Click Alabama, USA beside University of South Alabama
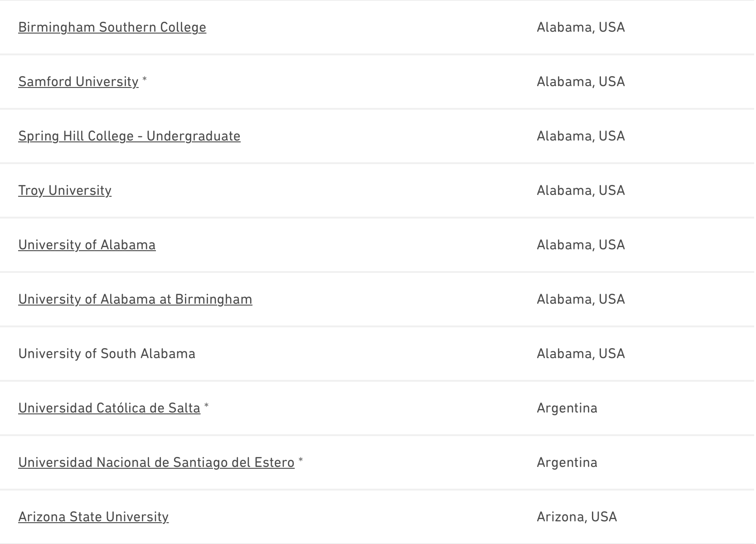This screenshot has width=756, height=544. [581, 354]
